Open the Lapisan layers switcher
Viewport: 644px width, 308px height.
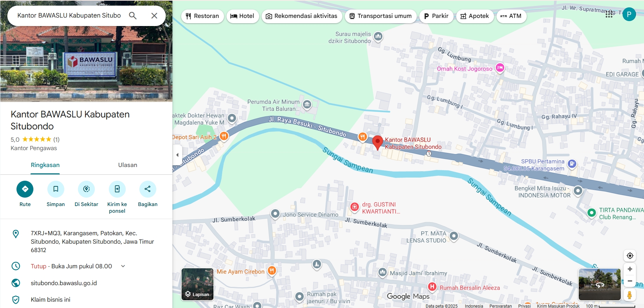(x=197, y=284)
